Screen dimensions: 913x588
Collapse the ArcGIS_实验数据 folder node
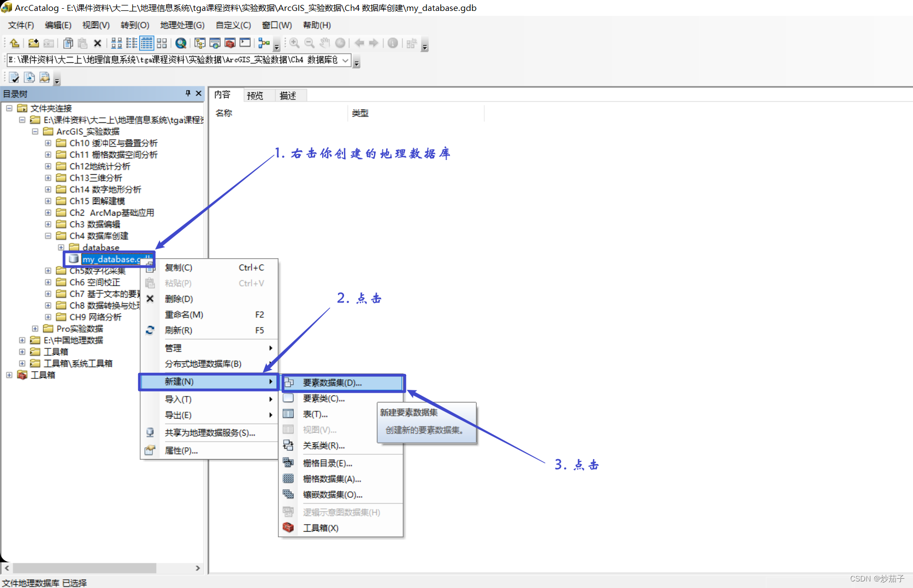[x=35, y=132]
